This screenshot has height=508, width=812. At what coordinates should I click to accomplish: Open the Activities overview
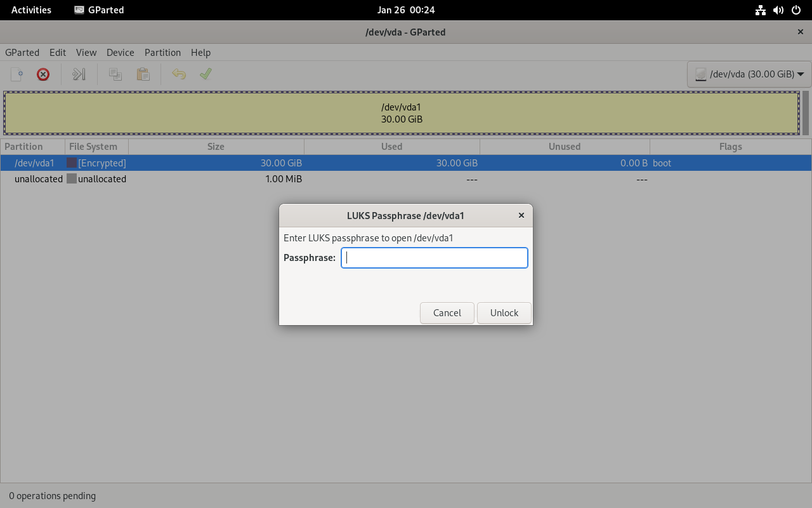pos(31,10)
